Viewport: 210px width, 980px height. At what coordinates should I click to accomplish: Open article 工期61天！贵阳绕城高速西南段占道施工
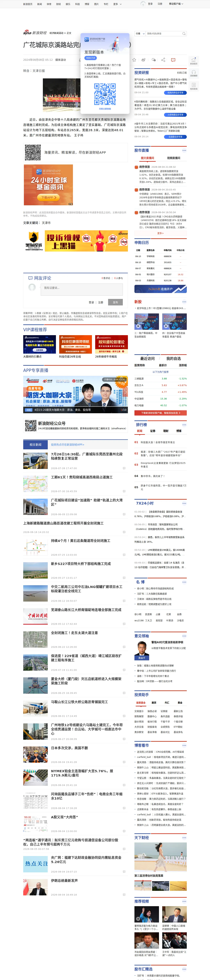pos(82,477)
